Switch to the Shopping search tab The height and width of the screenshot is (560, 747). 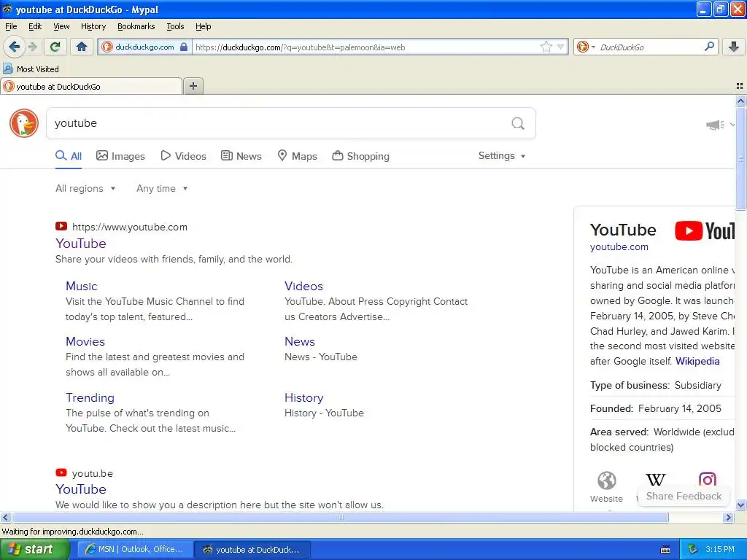[x=360, y=156]
